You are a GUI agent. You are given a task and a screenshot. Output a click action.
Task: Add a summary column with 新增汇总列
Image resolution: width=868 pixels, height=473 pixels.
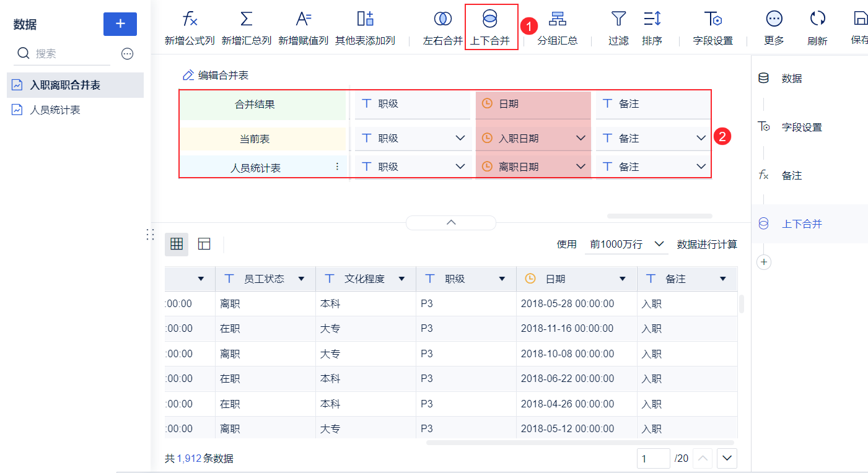click(x=247, y=28)
